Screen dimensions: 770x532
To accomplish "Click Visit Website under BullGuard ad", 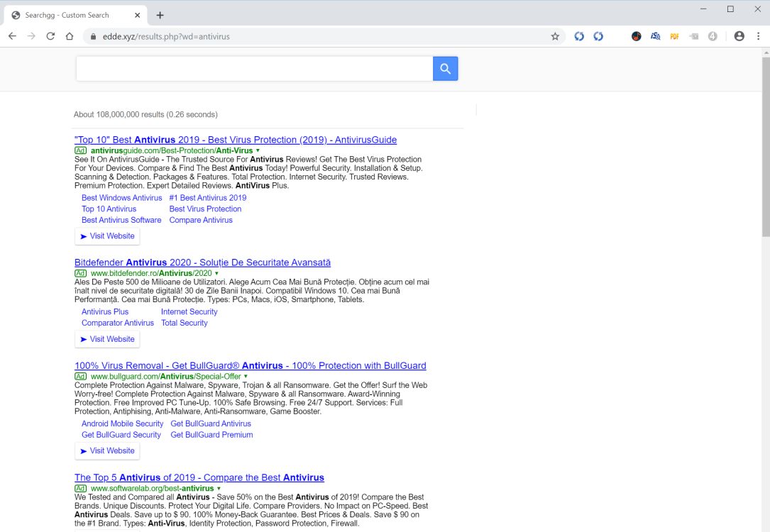I will point(107,450).
